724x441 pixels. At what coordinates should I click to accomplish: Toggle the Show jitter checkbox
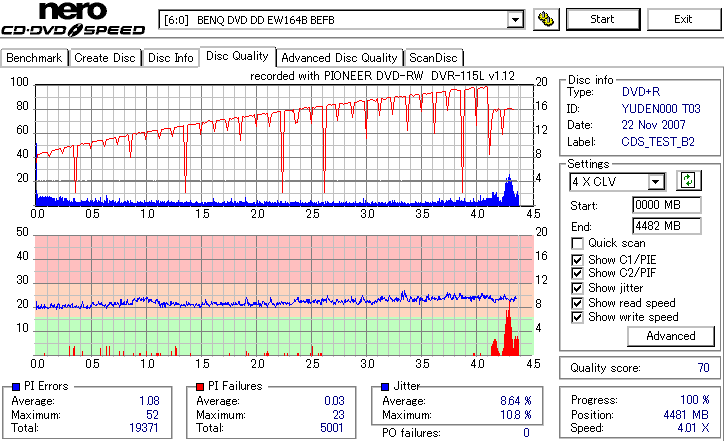(x=577, y=288)
